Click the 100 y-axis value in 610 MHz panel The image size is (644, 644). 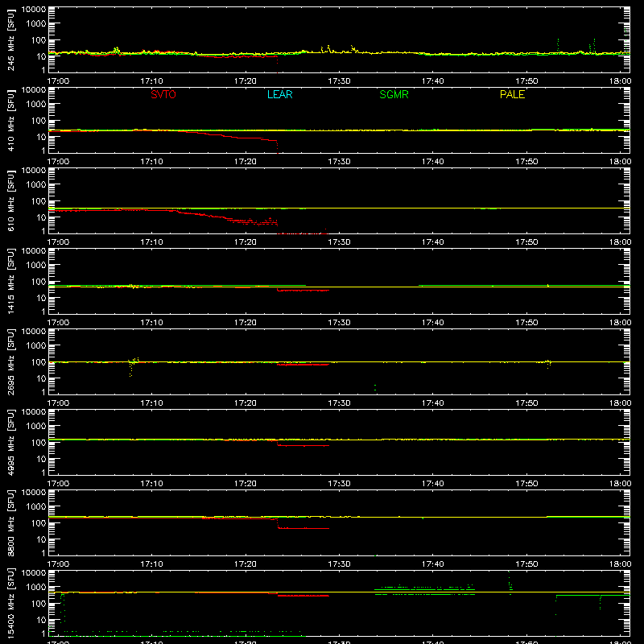pos(39,201)
